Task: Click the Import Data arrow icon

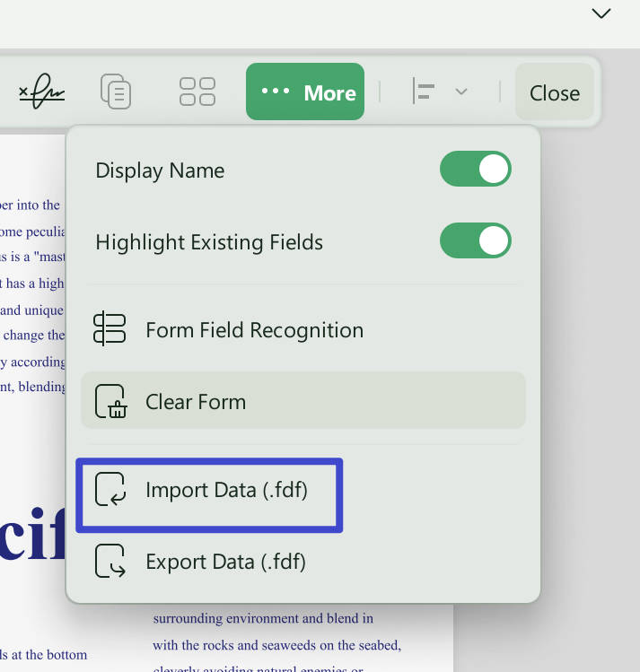Action: (110, 490)
